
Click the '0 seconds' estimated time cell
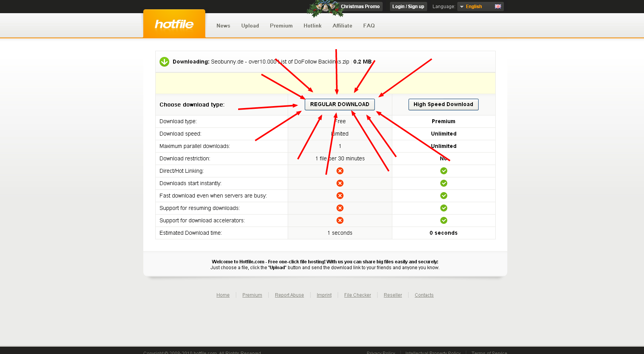443,233
